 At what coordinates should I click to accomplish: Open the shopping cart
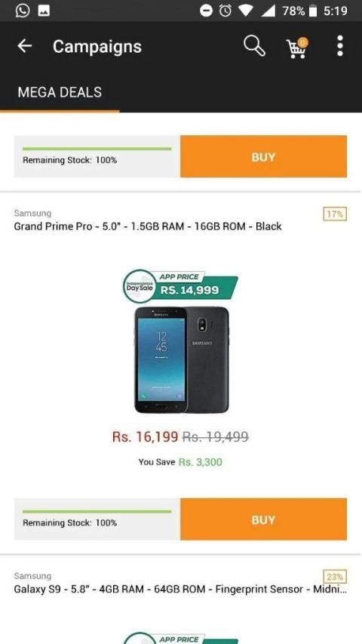click(296, 48)
